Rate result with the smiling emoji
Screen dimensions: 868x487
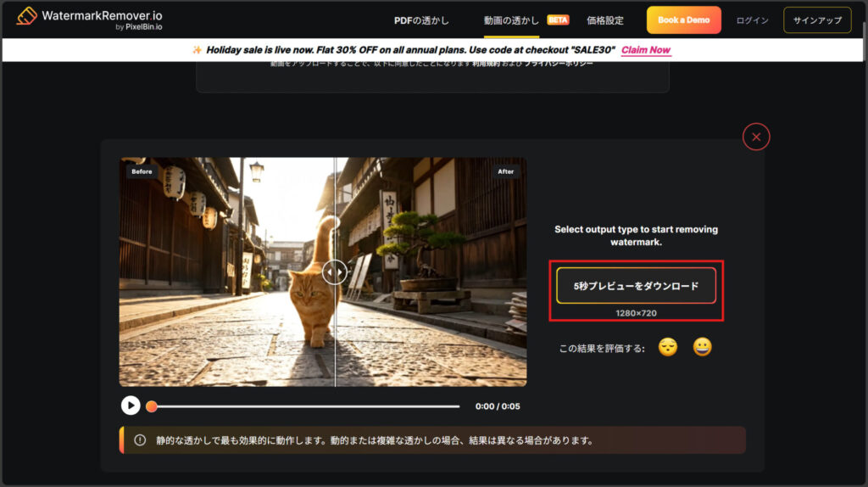pyautogui.click(x=702, y=347)
